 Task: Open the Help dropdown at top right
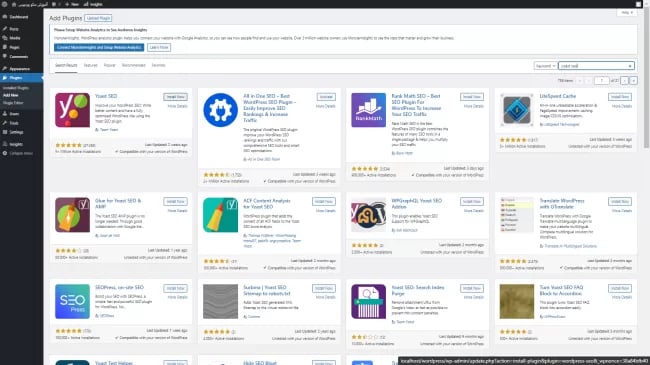626,13
